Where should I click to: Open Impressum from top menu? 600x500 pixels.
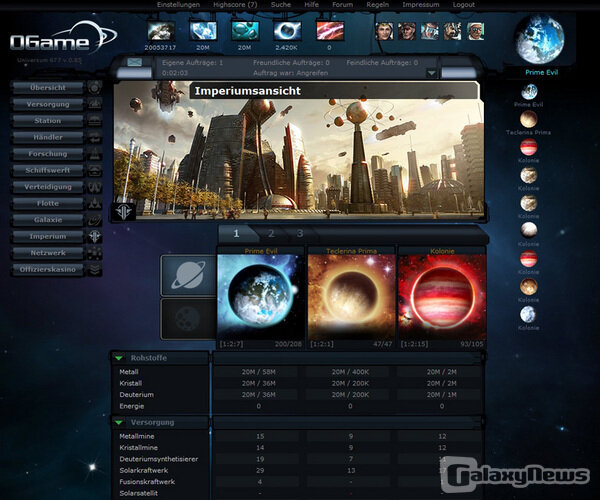(x=421, y=5)
